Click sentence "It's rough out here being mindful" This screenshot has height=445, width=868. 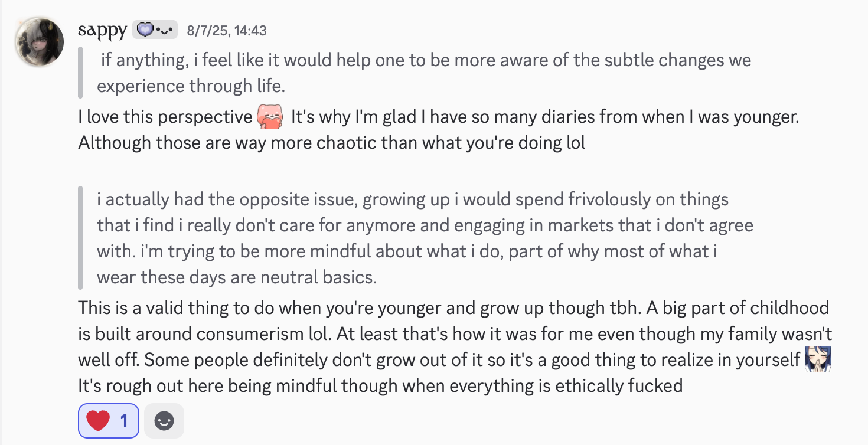tap(380, 385)
